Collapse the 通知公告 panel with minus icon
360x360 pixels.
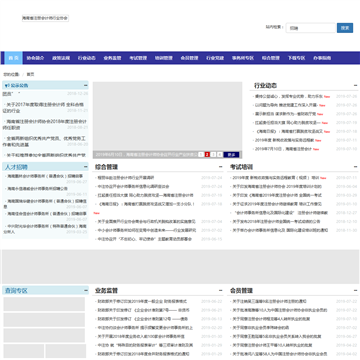[86, 85]
